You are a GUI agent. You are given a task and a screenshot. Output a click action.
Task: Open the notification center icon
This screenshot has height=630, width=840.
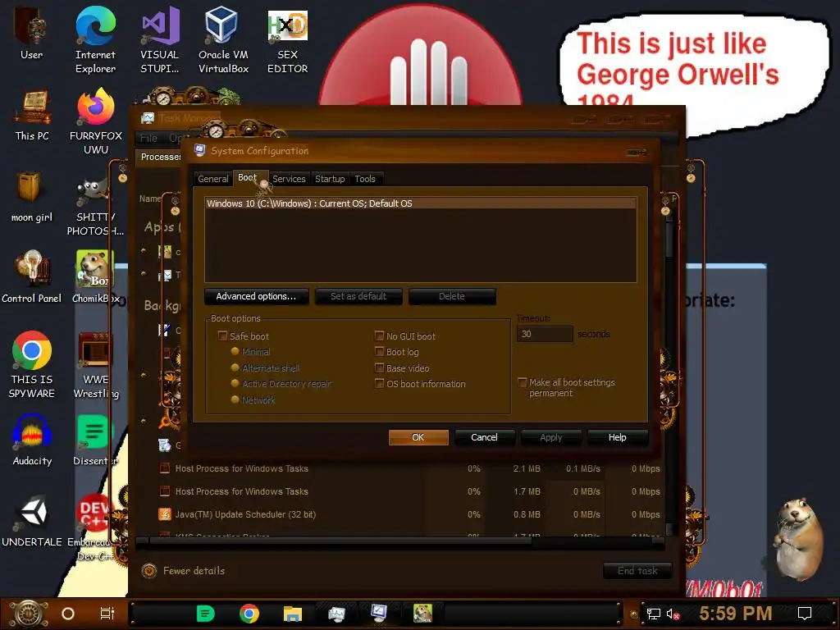[805, 614]
